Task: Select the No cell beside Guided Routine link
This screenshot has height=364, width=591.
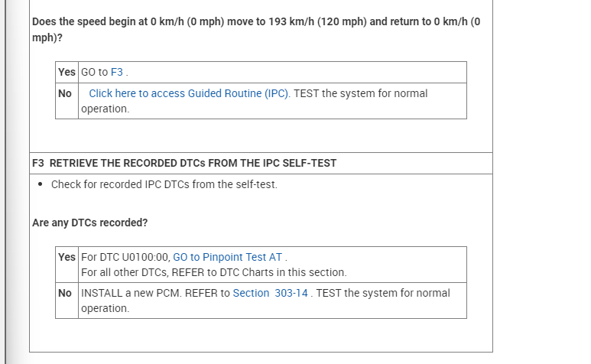Action: (66, 93)
